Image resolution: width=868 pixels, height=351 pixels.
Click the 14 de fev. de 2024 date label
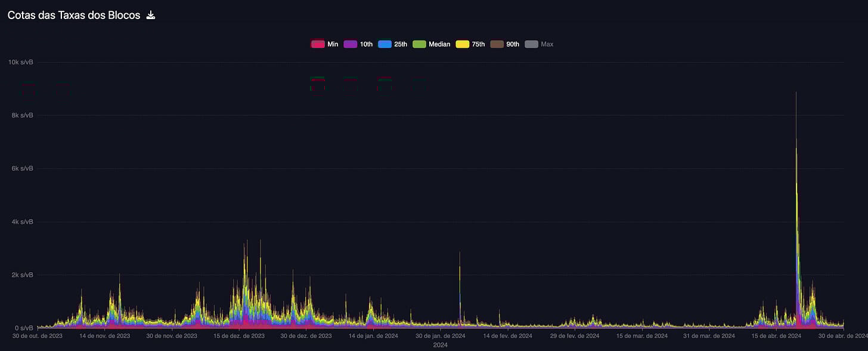508,336
